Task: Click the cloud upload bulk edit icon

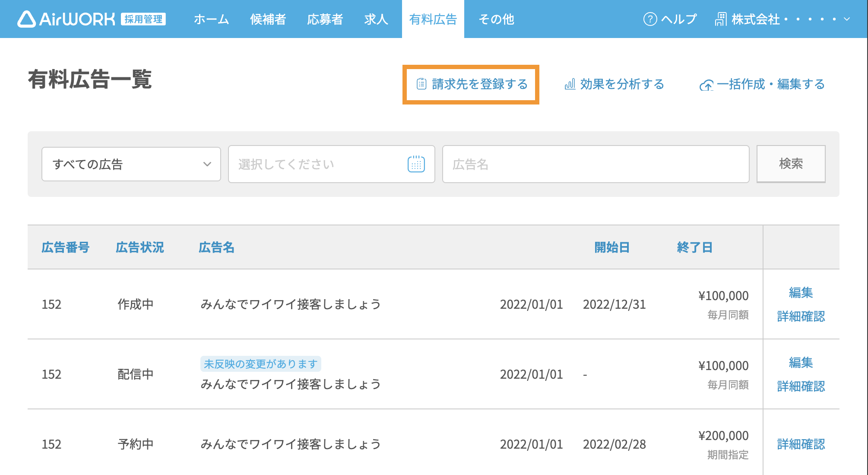Action: 706,85
